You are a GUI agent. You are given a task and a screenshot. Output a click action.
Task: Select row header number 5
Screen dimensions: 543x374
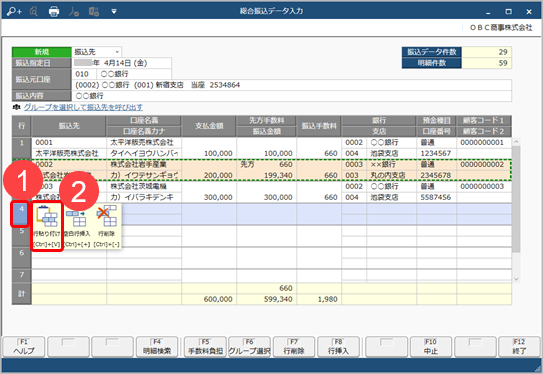click(21, 236)
